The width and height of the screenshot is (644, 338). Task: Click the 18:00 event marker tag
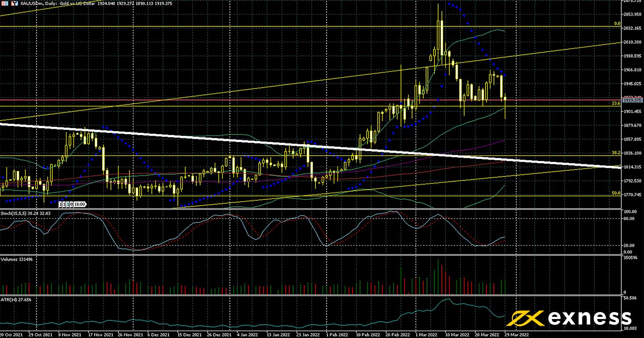pyautogui.click(x=80, y=204)
